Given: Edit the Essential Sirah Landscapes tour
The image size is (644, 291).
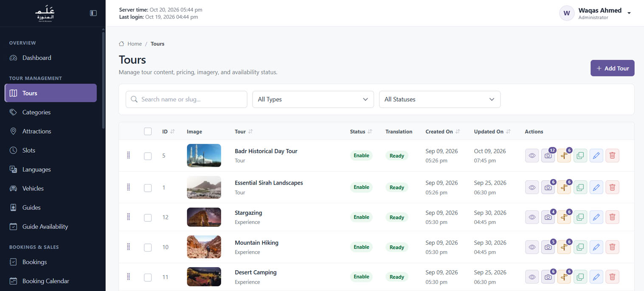Looking at the screenshot, I should [596, 187].
